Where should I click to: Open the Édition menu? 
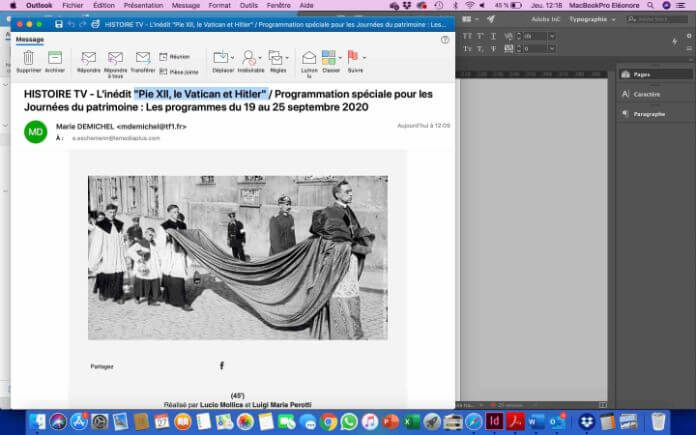click(x=103, y=5)
